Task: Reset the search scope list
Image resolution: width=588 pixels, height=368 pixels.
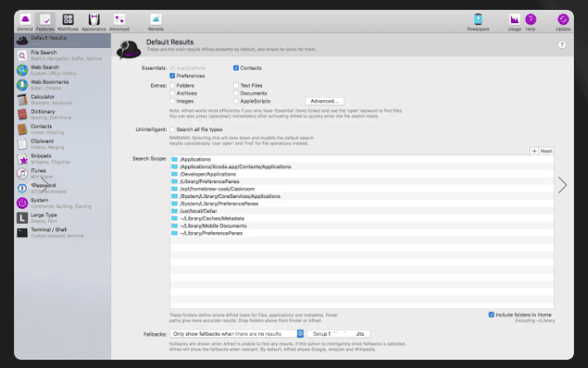Action: [547, 151]
